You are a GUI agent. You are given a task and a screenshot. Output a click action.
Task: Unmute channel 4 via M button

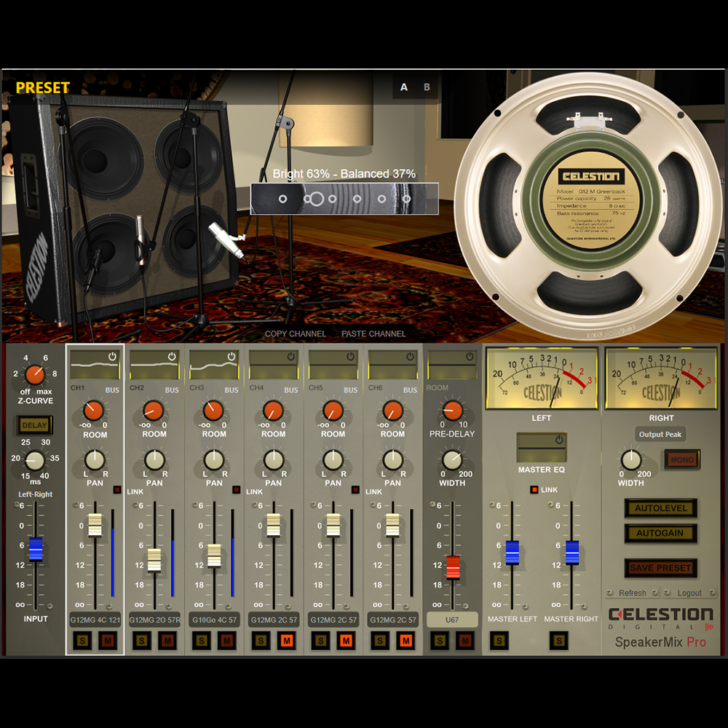pyautogui.click(x=286, y=641)
